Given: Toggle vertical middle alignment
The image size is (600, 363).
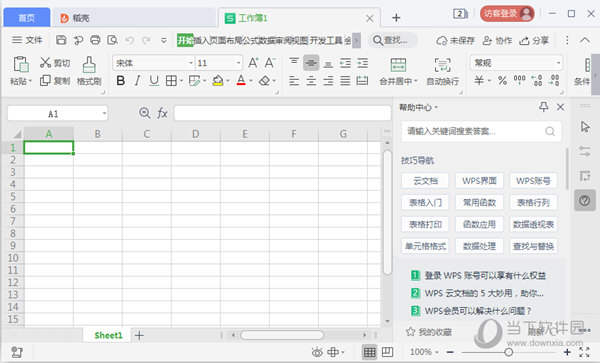Looking at the screenshot, I should [x=311, y=63].
